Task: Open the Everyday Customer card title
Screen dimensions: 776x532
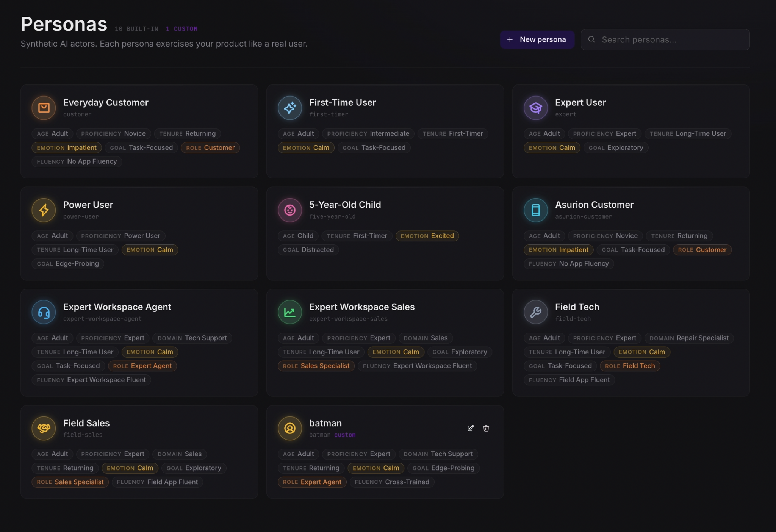Action: (106, 102)
